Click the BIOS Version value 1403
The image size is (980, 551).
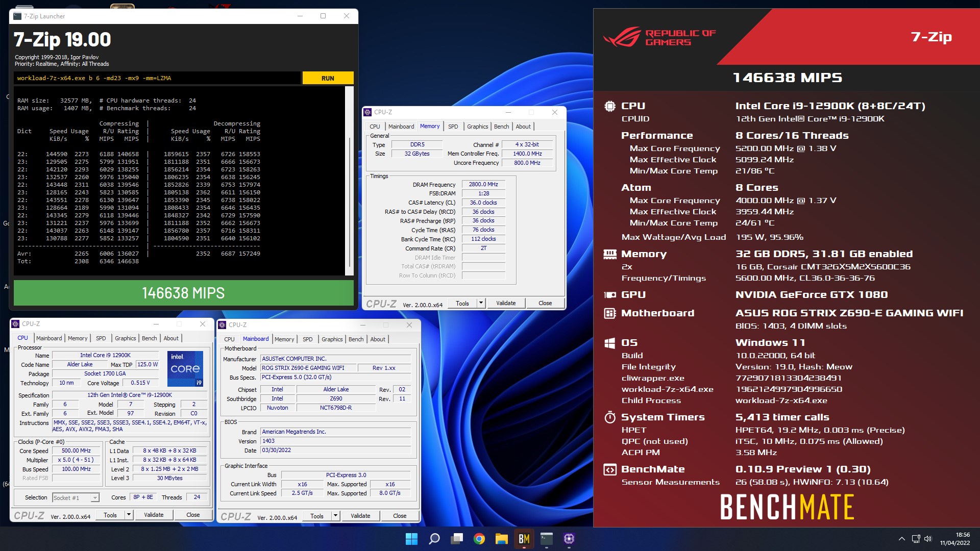click(335, 441)
